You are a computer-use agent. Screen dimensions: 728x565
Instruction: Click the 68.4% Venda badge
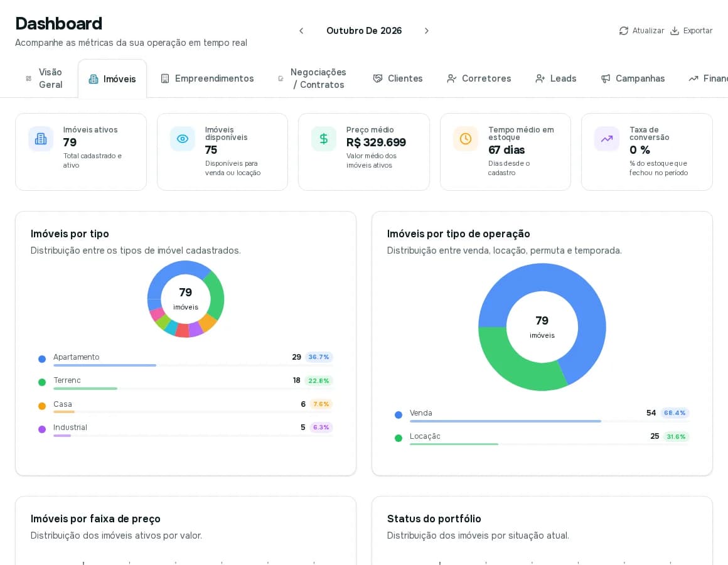[x=675, y=412]
